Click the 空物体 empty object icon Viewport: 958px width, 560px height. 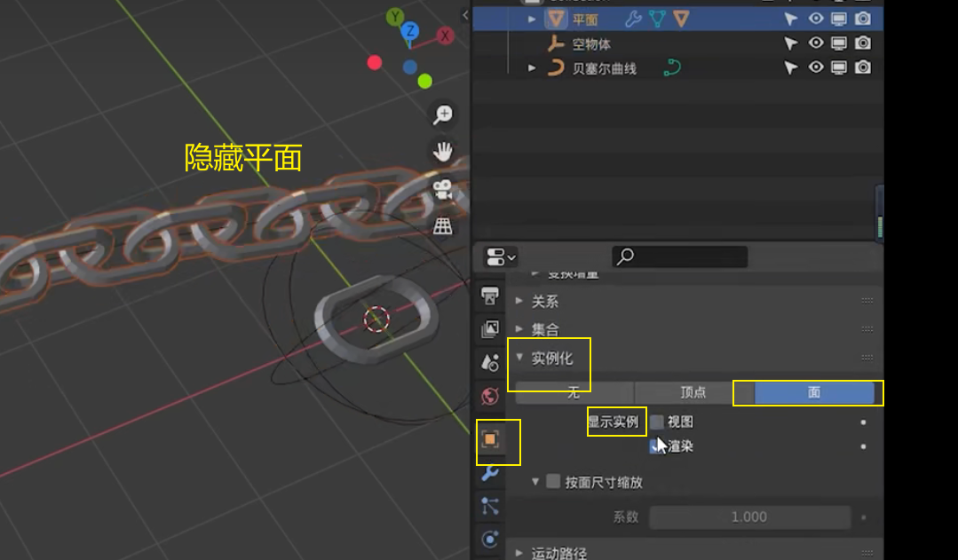coord(556,43)
